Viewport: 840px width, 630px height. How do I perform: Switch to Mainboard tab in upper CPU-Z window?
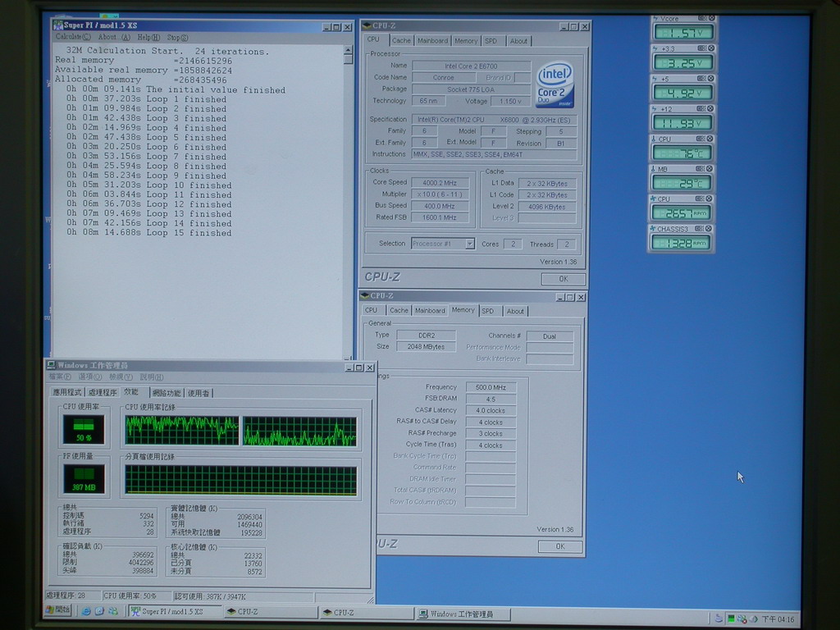(432, 41)
